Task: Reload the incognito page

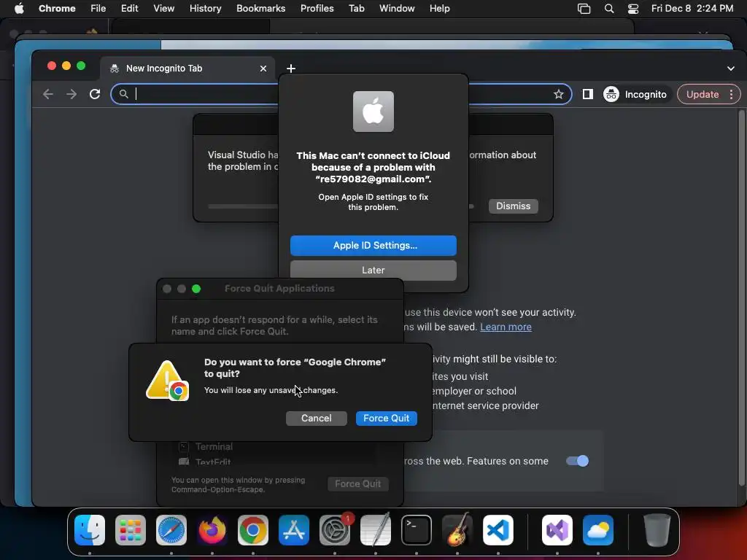Action: pyautogui.click(x=95, y=94)
